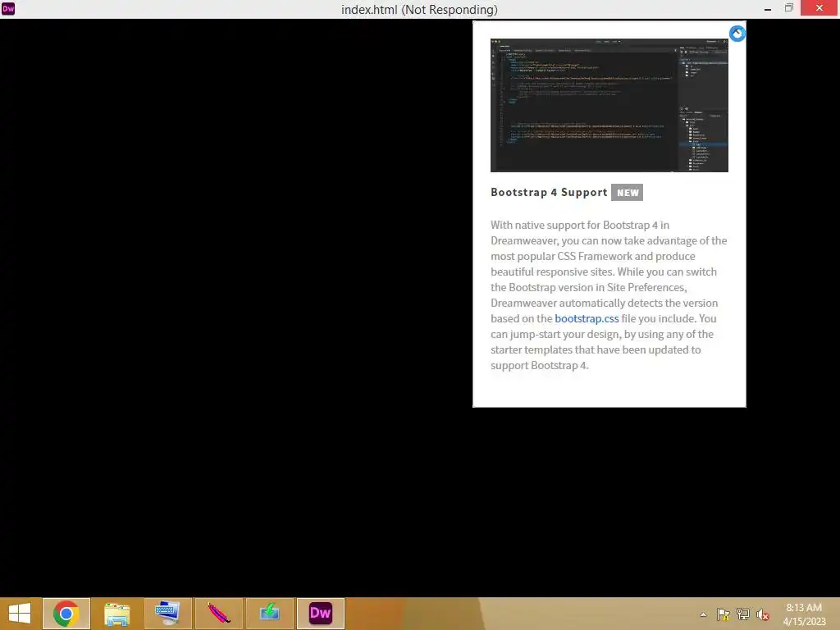Open the bootstrap.css link
This screenshot has width=840, height=630.
click(x=587, y=318)
